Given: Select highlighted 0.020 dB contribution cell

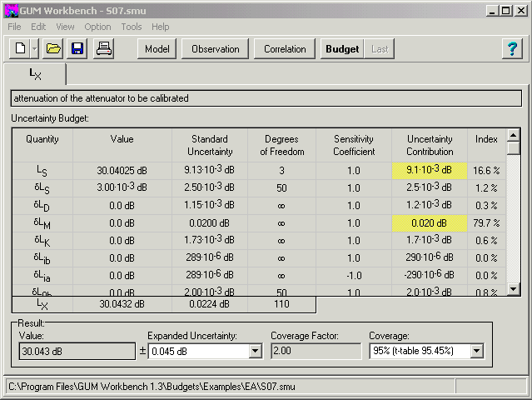Looking at the screenshot, I should click(x=430, y=223).
